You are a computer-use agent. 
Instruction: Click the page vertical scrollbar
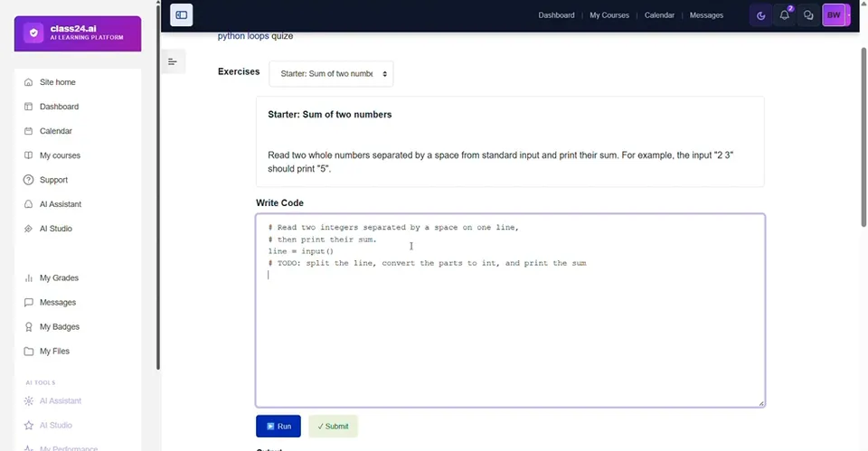[863, 137]
